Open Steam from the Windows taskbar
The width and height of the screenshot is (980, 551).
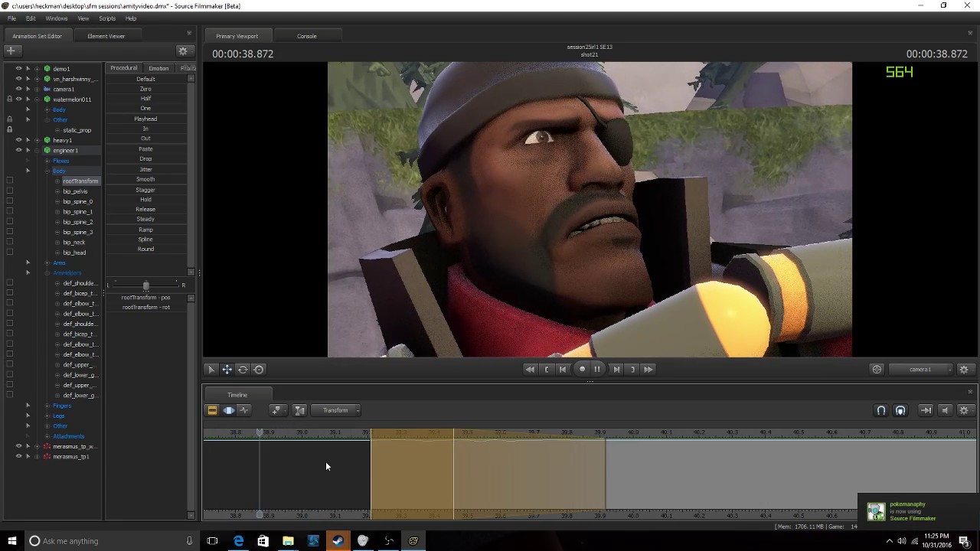338,541
